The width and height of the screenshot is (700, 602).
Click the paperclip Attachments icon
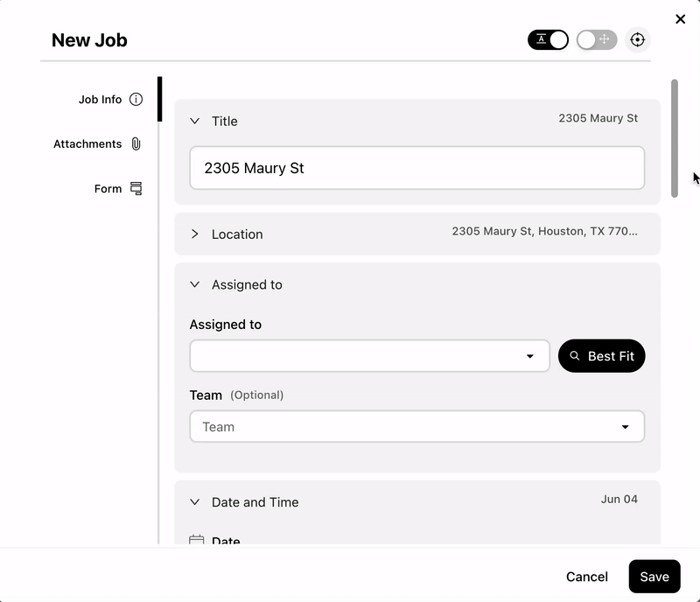coord(136,143)
